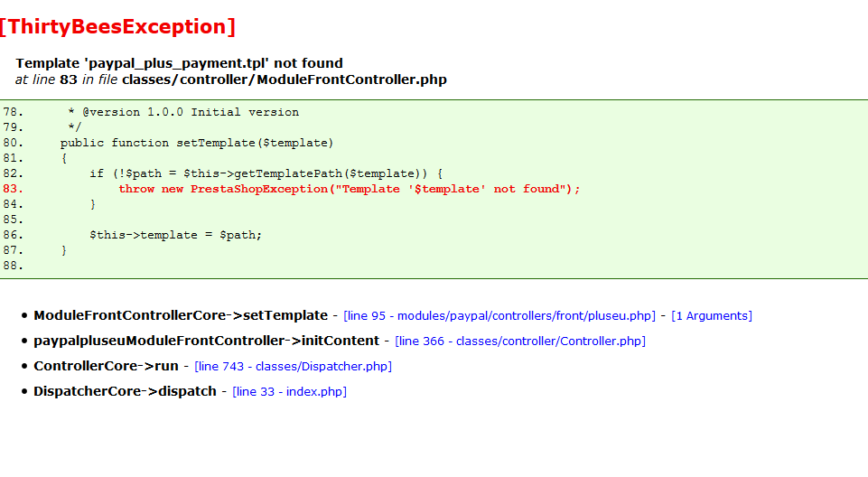Click the ModuleFrontController.php file path text
This screenshot has width=868, height=477.
click(285, 79)
